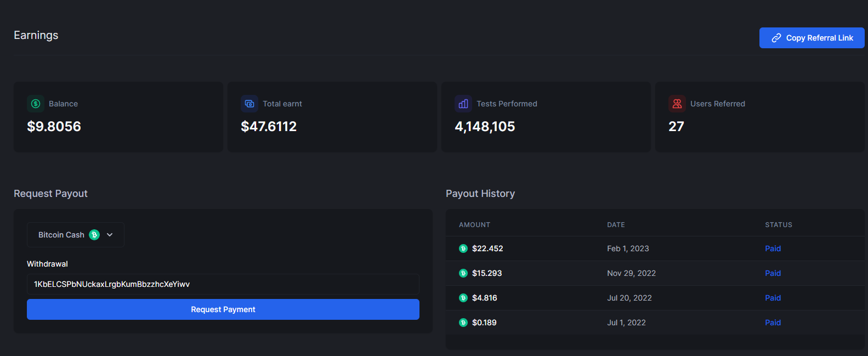868x356 pixels.
Task: Select the DATE column header
Action: click(616, 225)
